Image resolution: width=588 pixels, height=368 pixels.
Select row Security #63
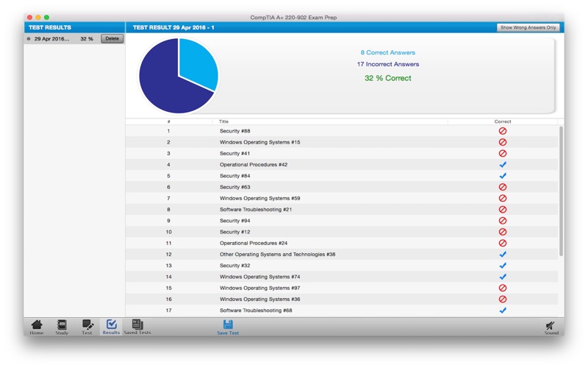(x=342, y=187)
